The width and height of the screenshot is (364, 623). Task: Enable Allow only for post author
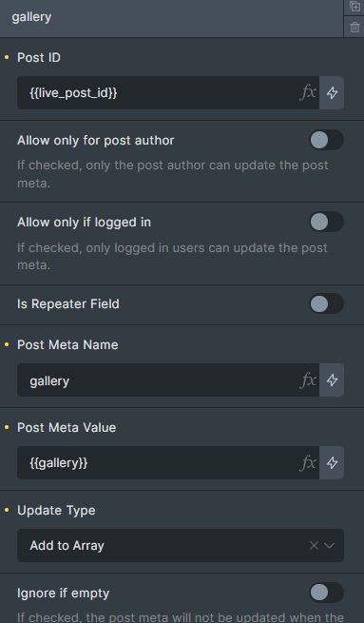click(x=326, y=140)
